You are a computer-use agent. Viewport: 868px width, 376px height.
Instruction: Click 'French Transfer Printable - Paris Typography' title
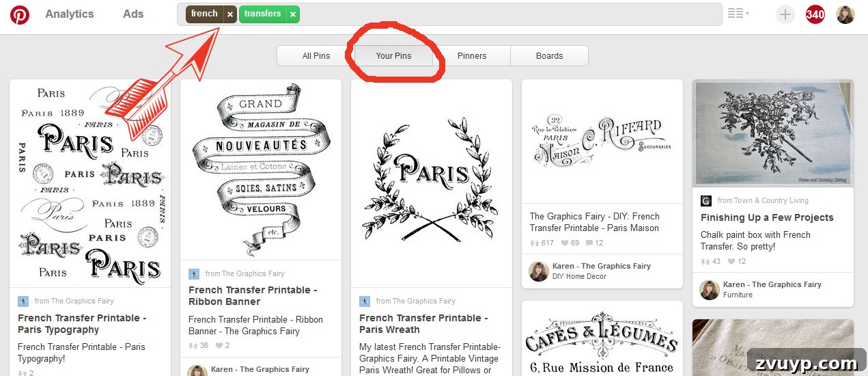click(x=82, y=323)
